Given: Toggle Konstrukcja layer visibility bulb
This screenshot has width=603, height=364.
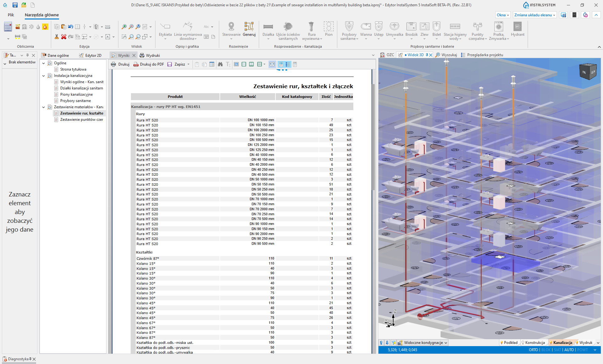Looking at the screenshot, I should pos(523,343).
